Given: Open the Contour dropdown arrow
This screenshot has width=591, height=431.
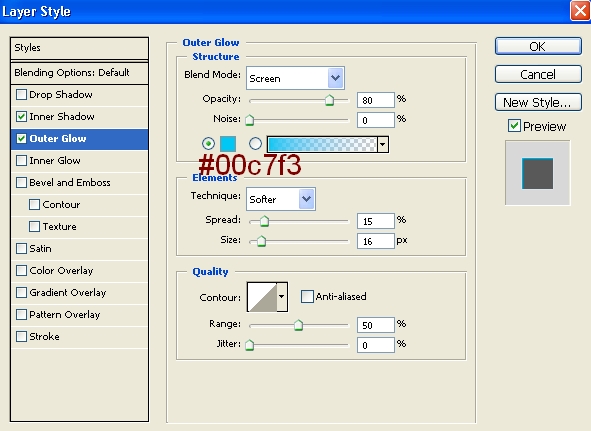Looking at the screenshot, I should pos(282,297).
